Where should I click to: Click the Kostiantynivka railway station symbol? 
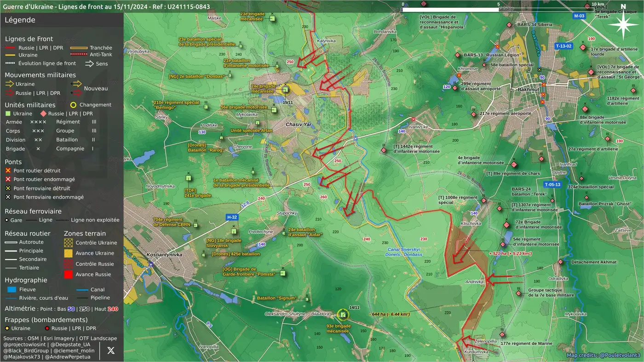click(150, 264)
